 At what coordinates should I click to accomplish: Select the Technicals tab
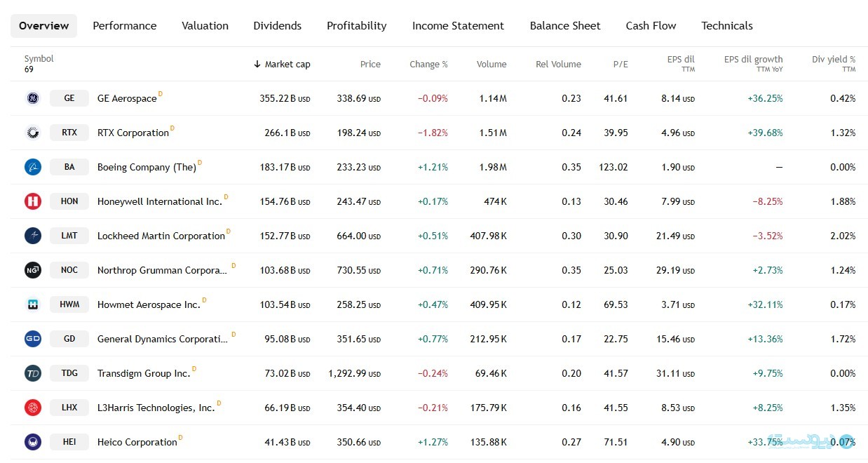pyautogui.click(x=726, y=26)
